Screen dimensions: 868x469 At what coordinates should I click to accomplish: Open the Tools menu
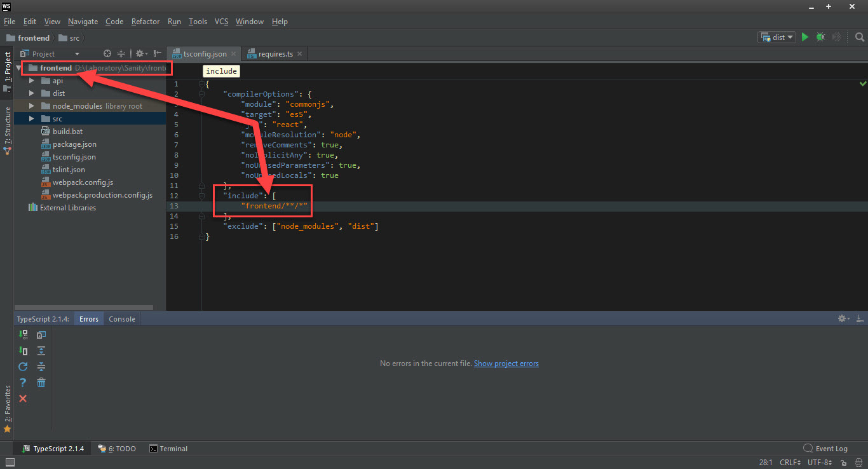click(x=198, y=22)
